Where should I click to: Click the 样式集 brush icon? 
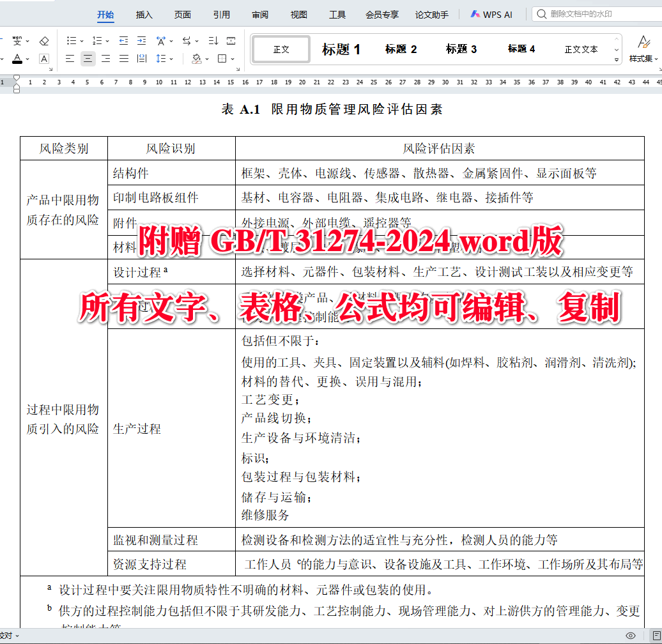[643, 42]
